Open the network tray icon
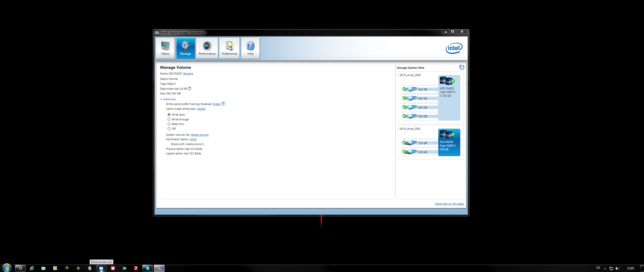Image resolution: width=644 pixels, height=272 pixels. (611, 268)
